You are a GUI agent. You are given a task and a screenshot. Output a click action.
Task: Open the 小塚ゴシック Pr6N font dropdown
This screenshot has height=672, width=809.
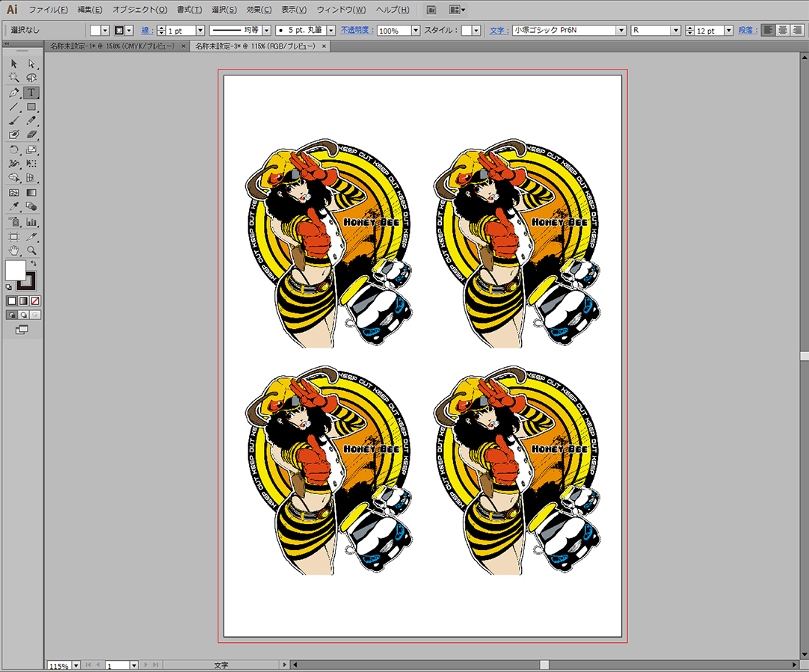621,31
